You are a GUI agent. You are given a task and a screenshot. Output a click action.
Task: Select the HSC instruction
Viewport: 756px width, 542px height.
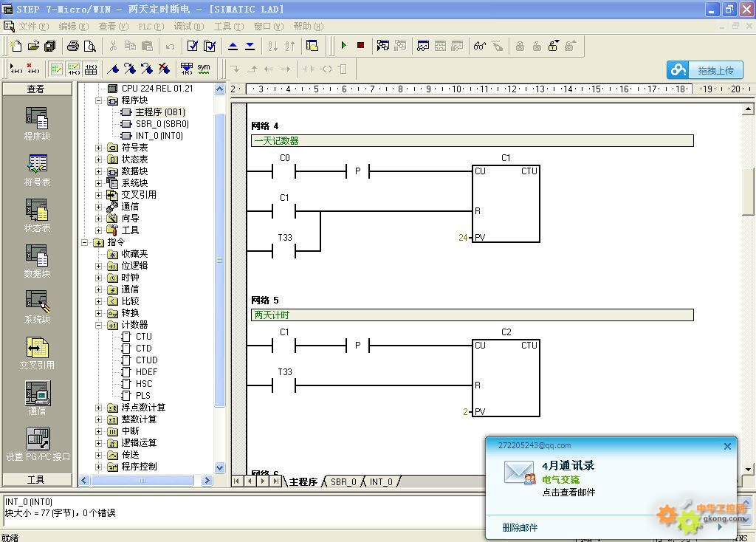pyautogui.click(x=144, y=384)
